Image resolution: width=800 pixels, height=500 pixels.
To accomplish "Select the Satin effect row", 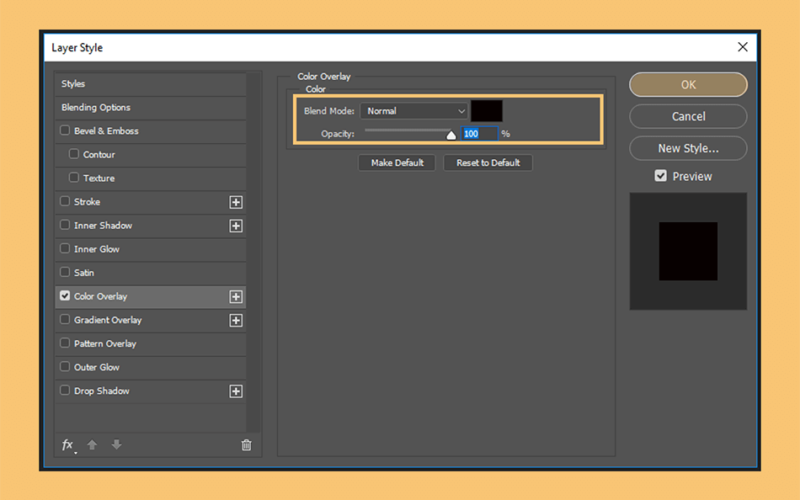I will click(x=151, y=272).
